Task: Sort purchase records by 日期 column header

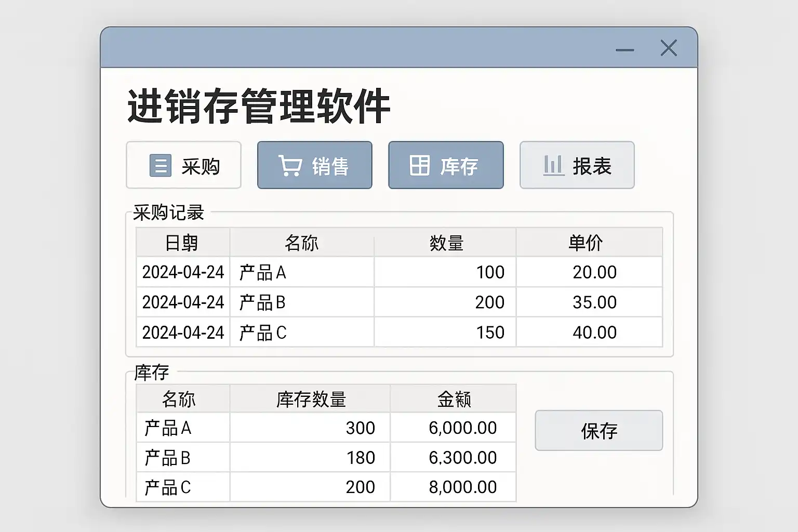Action: 182,243
